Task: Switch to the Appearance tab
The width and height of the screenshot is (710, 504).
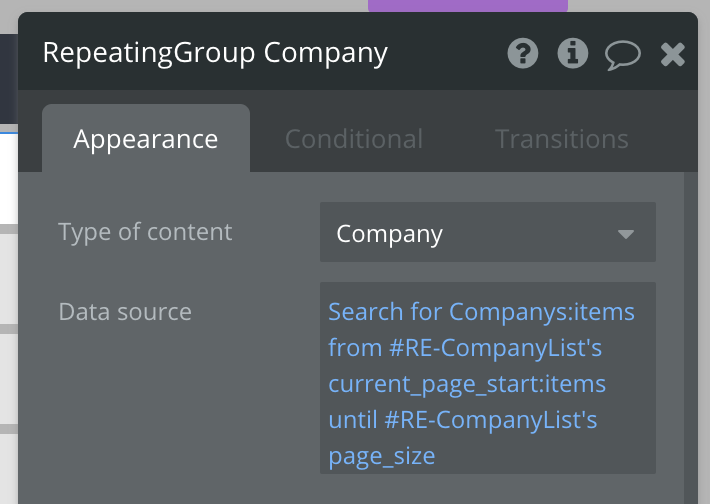Action: click(146, 139)
